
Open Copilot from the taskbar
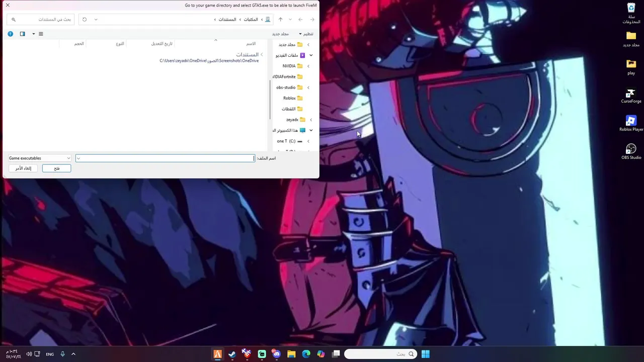pos(321,354)
